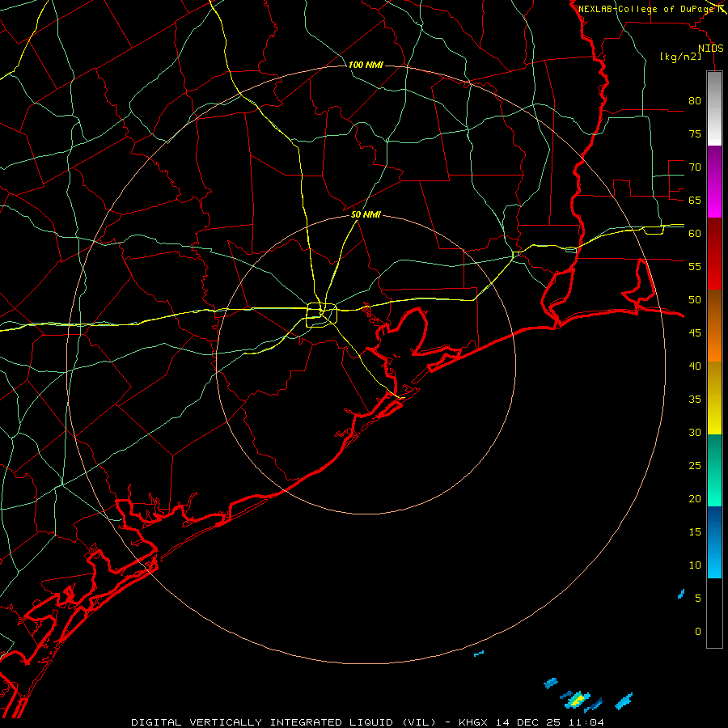Click the "40" value on the VIL scale
Image resolution: width=728 pixels, height=728 pixels.
[x=695, y=366]
